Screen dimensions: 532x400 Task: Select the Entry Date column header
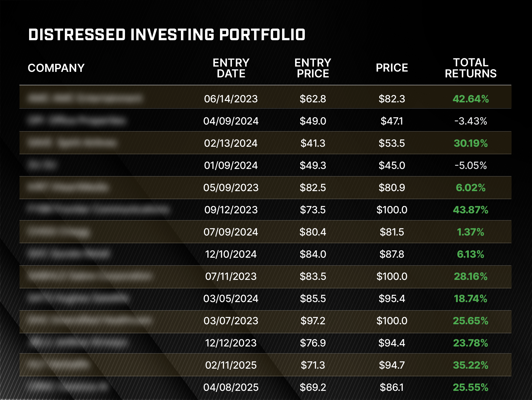click(231, 68)
